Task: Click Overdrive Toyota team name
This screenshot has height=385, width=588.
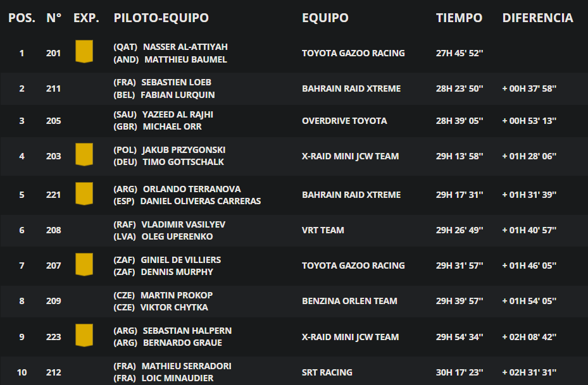Action: click(344, 121)
